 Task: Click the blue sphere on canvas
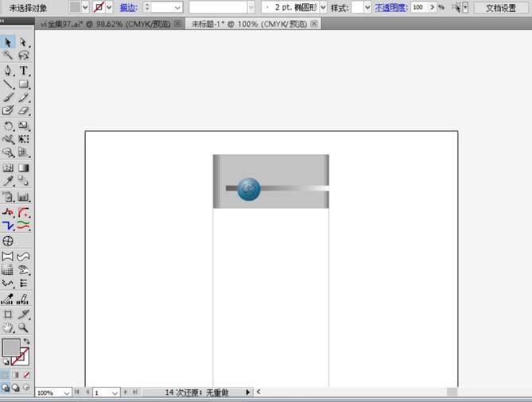(249, 189)
